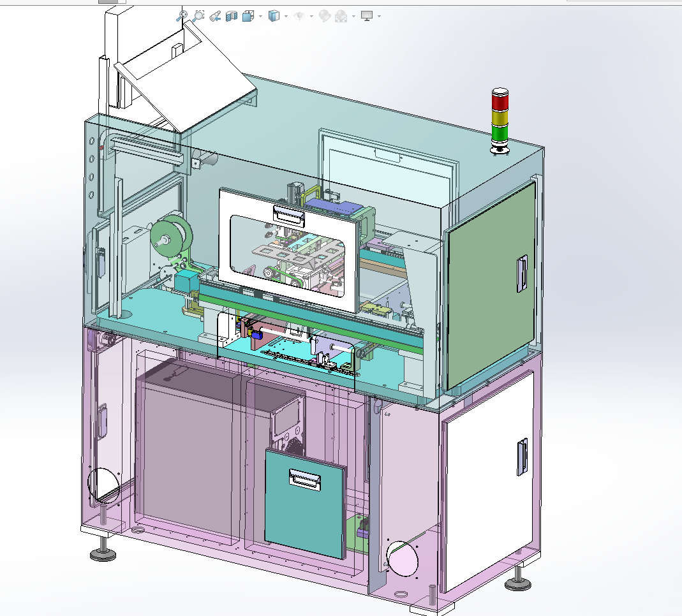Expand the Hide/Show Items dropdown arrow
This screenshot has width=682, height=616.
(x=311, y=17)
